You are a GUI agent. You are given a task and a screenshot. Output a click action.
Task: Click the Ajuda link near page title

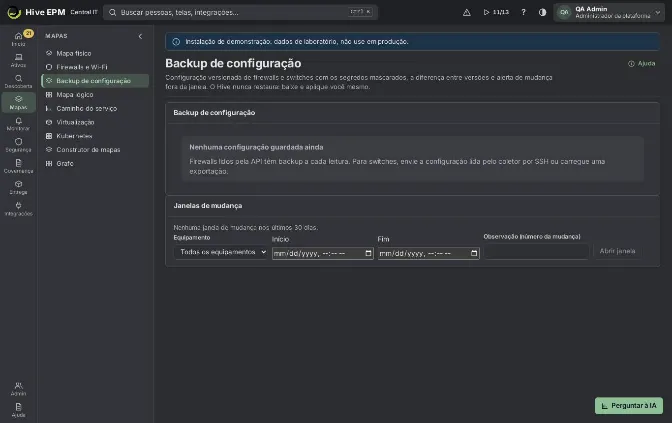[x=642, y=63]
